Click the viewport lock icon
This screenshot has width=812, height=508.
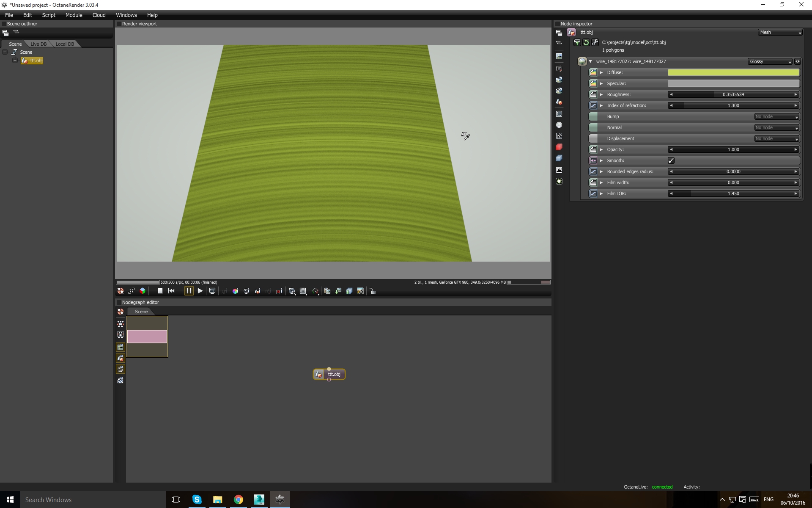pos(373,291)
